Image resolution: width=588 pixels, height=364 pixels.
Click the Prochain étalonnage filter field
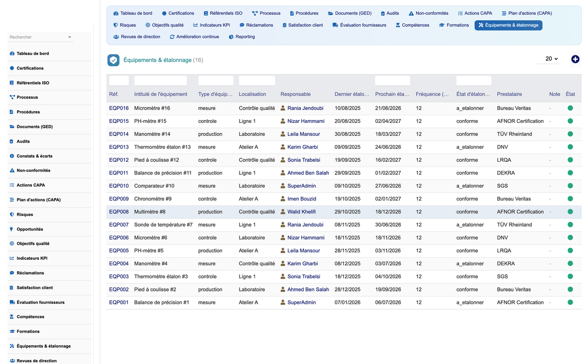point(392,81)
